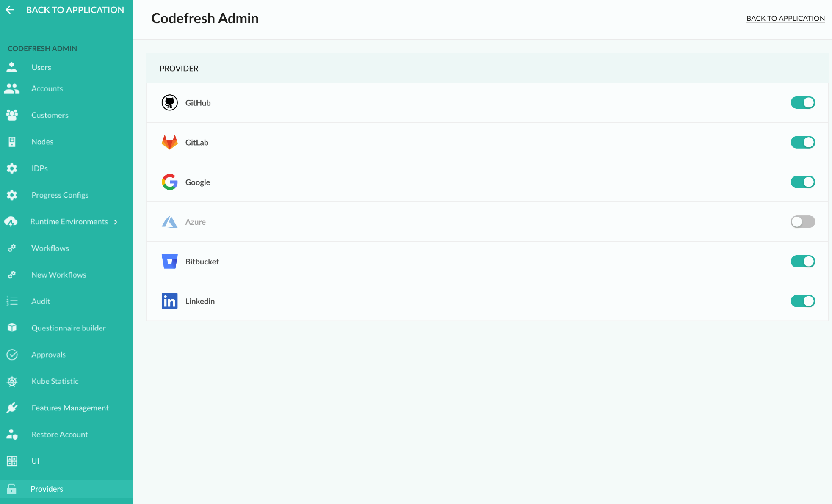Screen dimensions: 832x504
Task: Select Restore Account in the sidebar
Action: point(59,435)
